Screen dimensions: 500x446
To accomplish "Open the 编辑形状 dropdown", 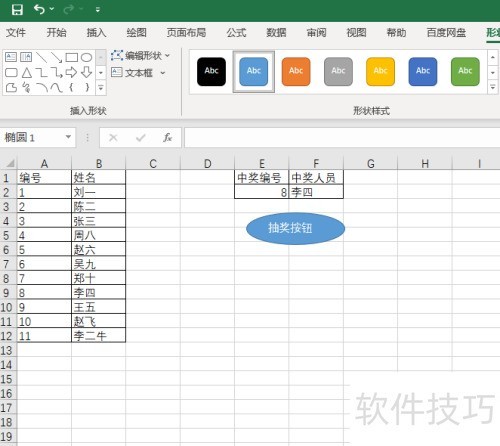I will (x=140, y=55).
